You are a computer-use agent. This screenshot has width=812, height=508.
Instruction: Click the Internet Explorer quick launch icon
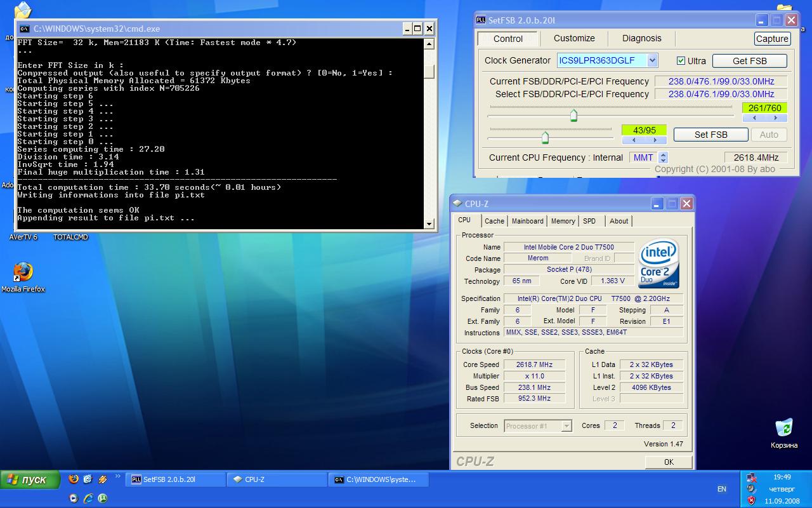click(88, 498)
